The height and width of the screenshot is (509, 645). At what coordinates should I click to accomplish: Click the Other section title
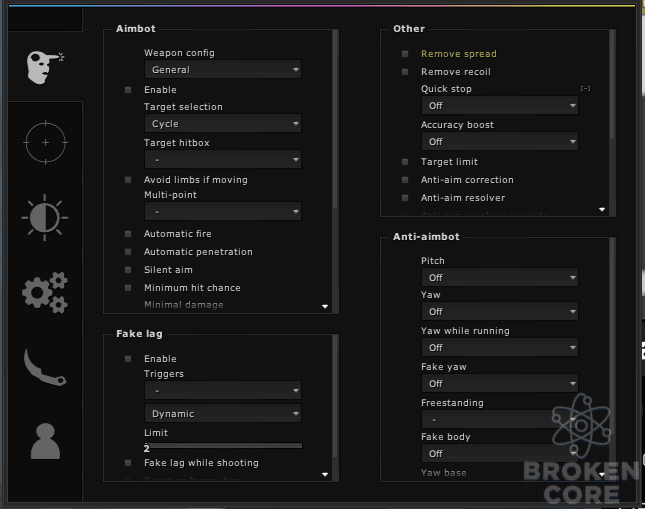(x=409, y=29)
